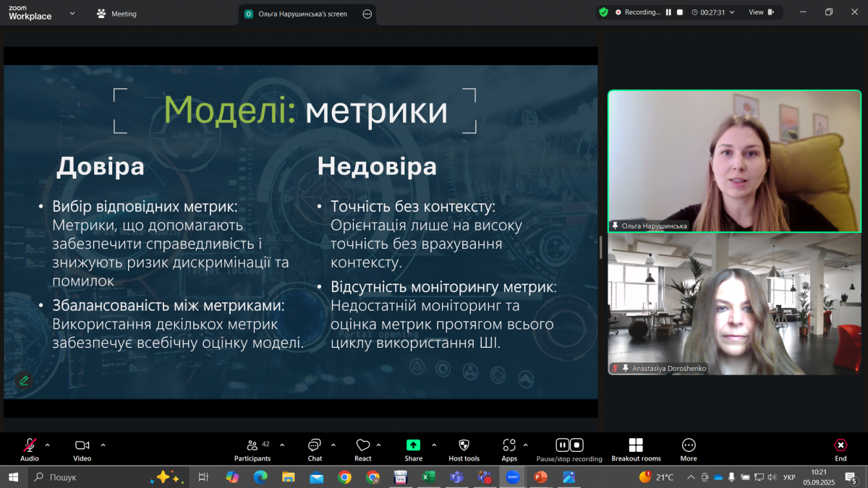Toggle the annotation pencil on the slide
The width and height of the screenshot is (868, 488).
pyautogui.click(x=24, y=380)
